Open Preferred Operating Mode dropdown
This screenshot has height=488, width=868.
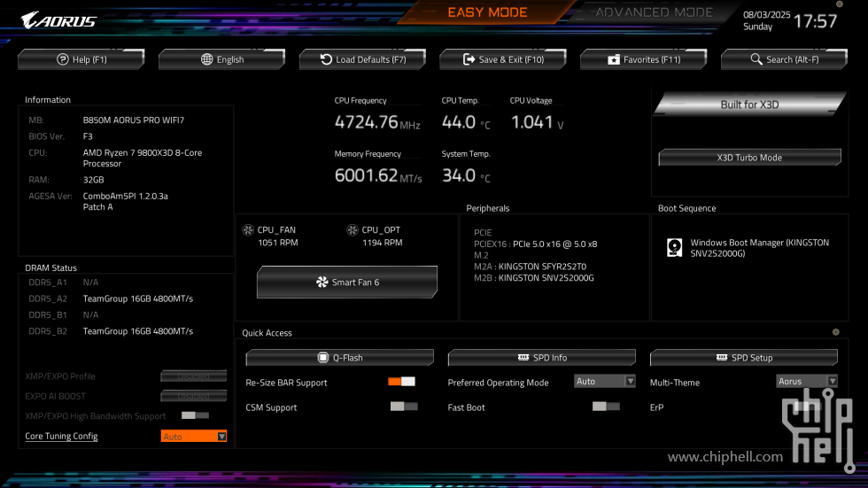(x=604, y=381)
